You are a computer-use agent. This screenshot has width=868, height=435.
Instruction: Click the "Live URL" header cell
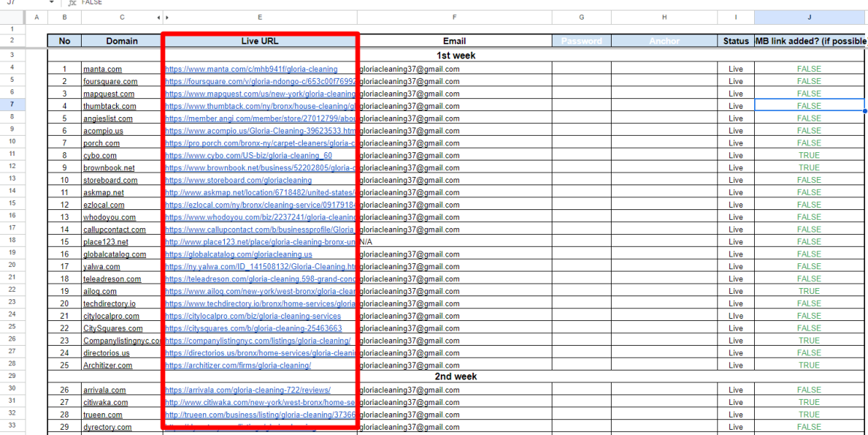pos(260,41)
